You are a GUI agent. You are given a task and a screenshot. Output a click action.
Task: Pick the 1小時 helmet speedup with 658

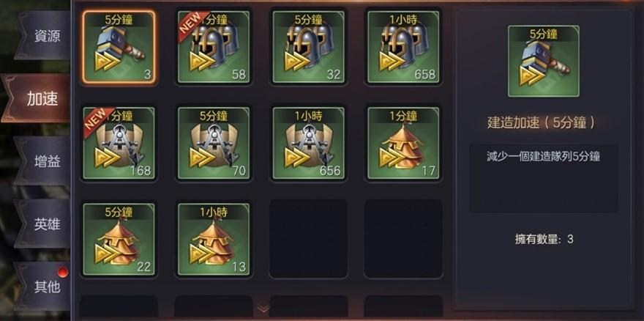[403, 48]
